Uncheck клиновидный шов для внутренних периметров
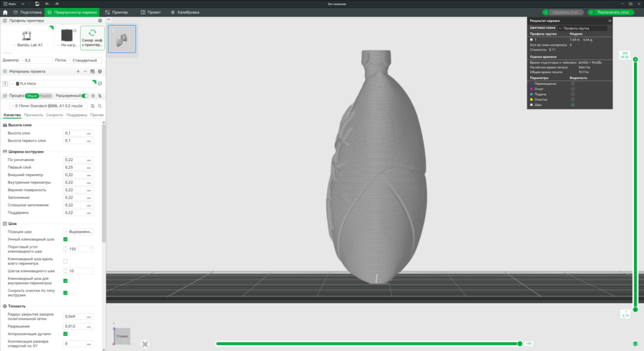644x351 pixels. 65,281
